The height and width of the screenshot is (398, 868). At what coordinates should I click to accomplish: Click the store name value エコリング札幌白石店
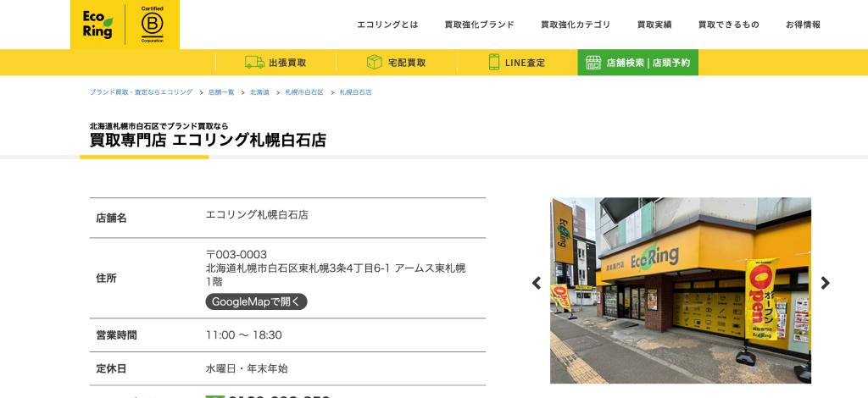257,215
